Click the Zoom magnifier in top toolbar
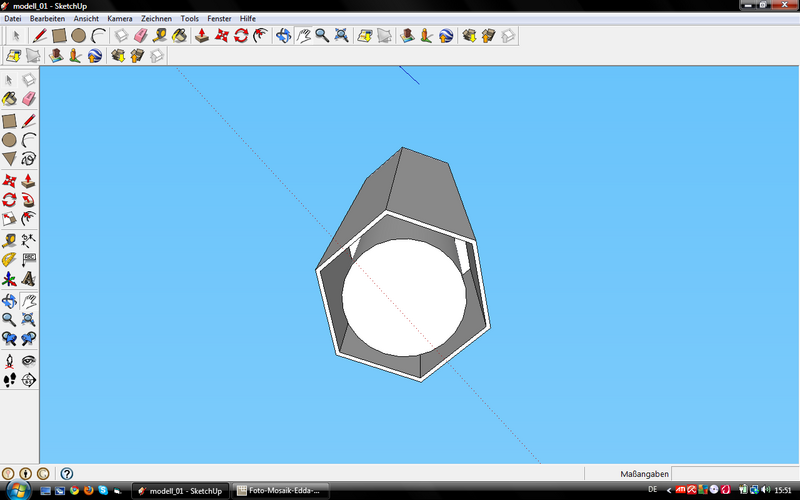 pos(322,36)
